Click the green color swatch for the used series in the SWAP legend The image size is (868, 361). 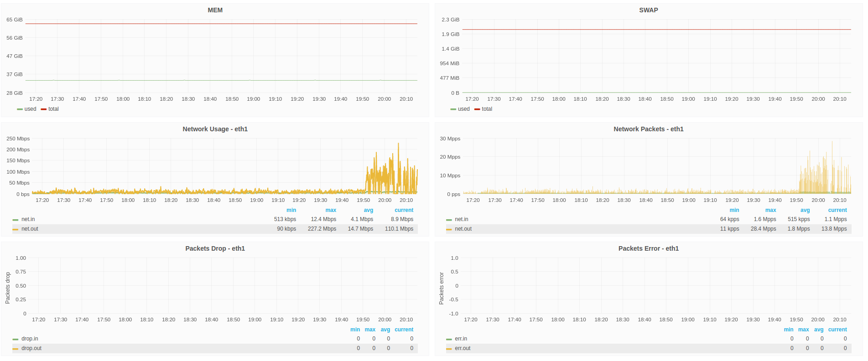(x=453, y=109)
